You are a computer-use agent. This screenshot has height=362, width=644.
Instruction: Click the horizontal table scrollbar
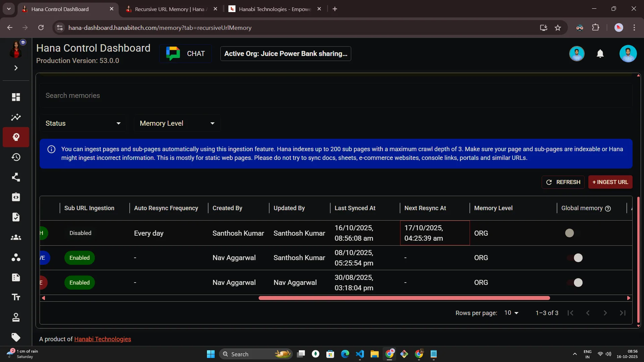pos(404,298)
